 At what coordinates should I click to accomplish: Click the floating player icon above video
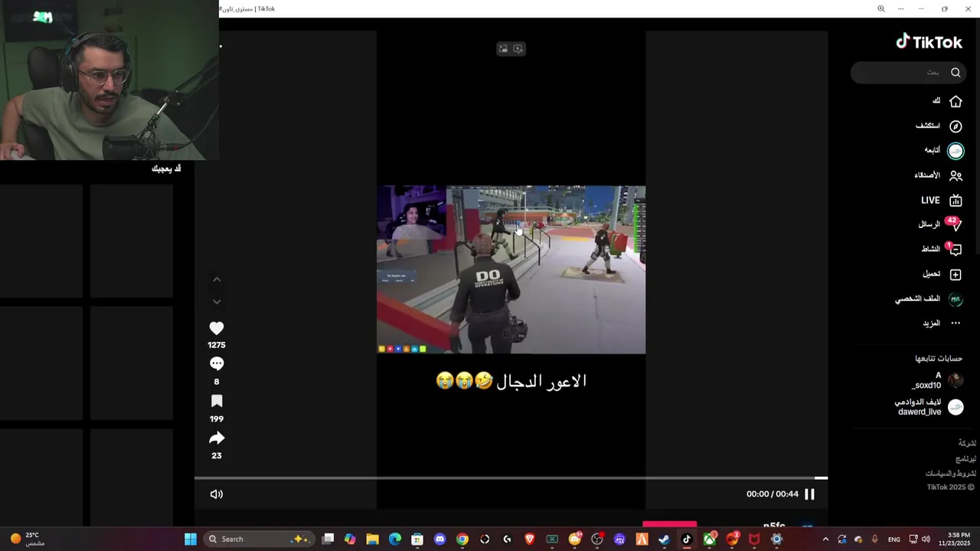pyautogui.click(x=518, y=49)
